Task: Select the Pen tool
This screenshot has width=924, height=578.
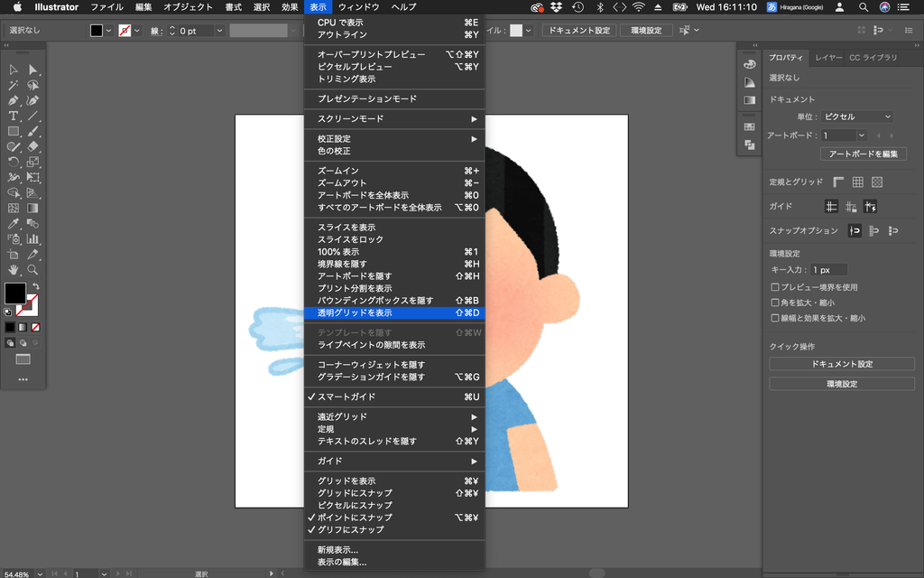Action: [14, 100]
